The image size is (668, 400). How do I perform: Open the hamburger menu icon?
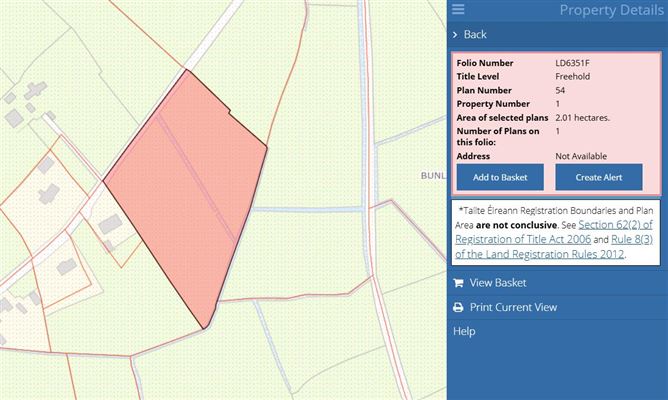[458, 9]
